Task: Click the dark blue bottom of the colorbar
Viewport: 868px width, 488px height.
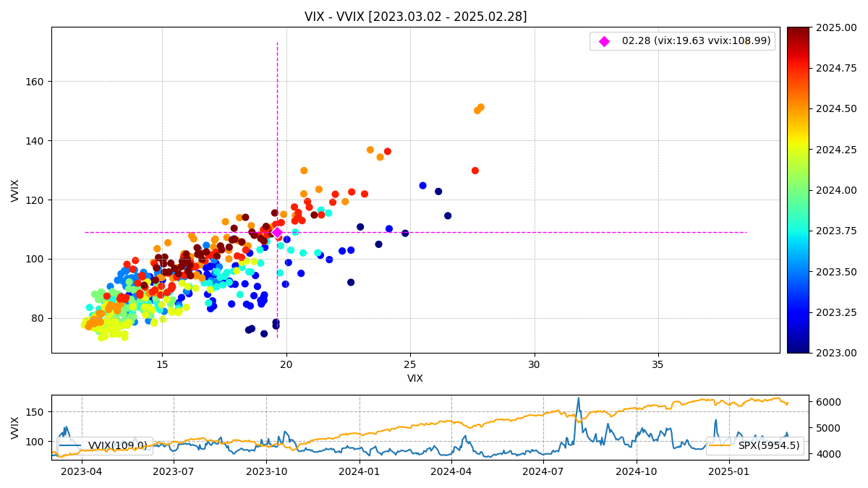Action: 798,348
